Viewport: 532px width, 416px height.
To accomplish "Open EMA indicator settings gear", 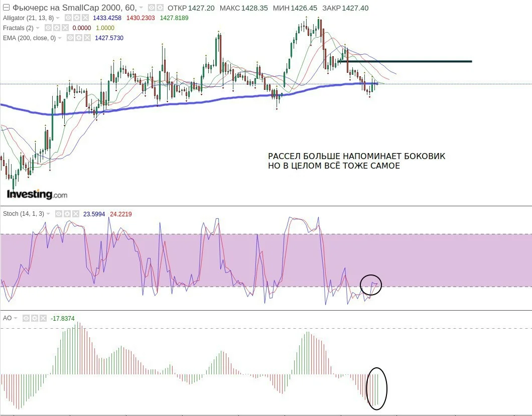I will tap(79, 38).
